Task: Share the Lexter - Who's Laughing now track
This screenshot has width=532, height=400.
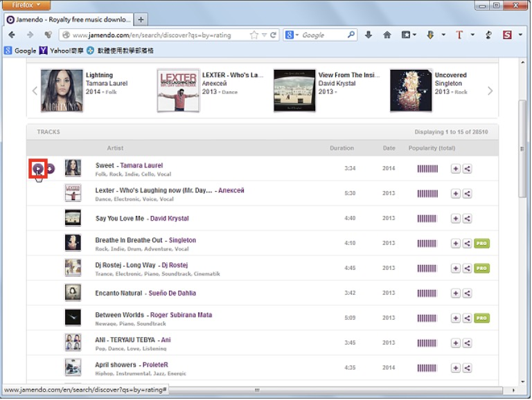Action: pyautogui.click(x=467, y=194)
